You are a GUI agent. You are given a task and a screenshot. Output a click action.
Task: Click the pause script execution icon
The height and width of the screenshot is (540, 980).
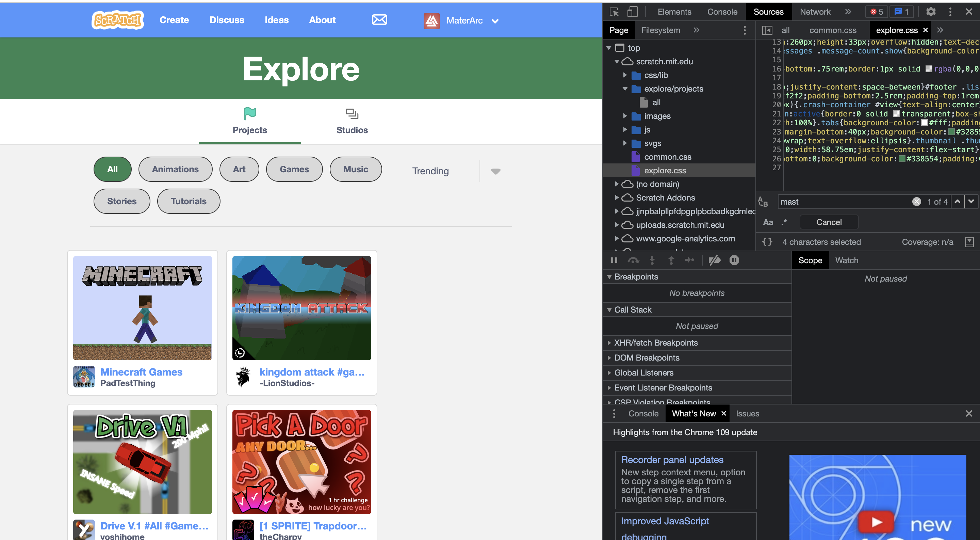pos(614,260)
